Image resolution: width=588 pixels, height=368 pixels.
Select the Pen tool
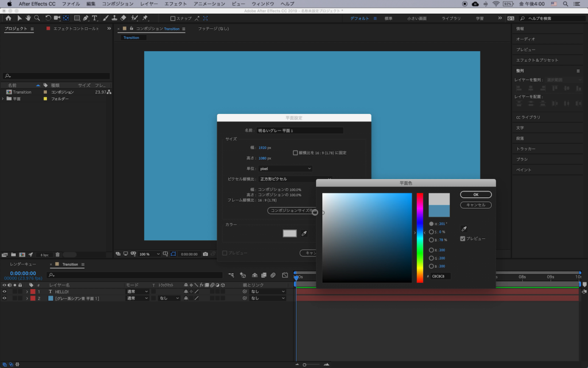pyautogui.click(x=86, y=18)
